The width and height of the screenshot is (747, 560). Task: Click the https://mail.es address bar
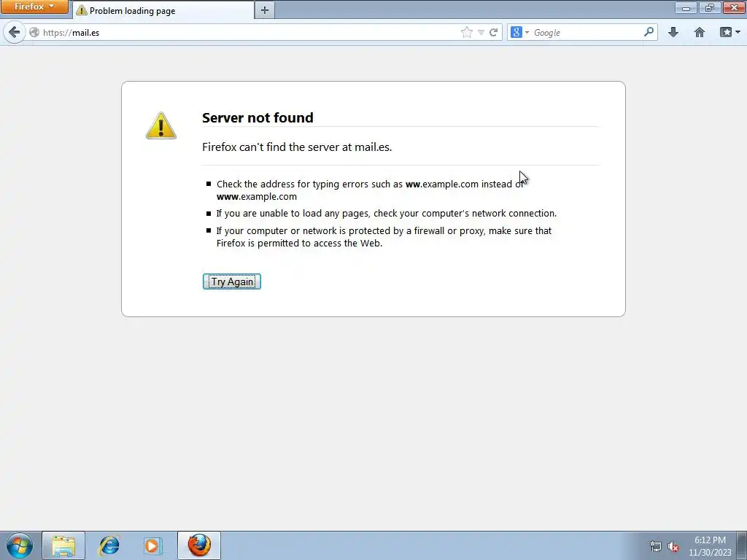tap(248, 32)
